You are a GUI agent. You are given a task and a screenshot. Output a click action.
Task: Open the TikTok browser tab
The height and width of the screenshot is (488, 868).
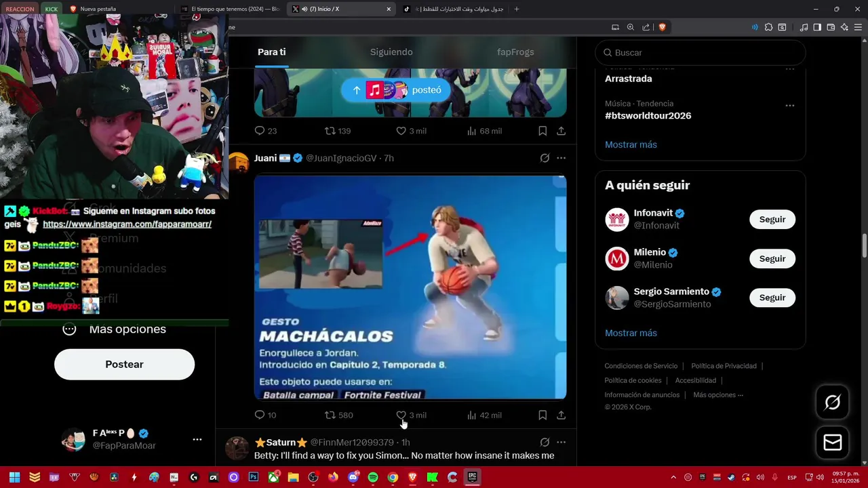pyautogui.click(x=454, y=9)
